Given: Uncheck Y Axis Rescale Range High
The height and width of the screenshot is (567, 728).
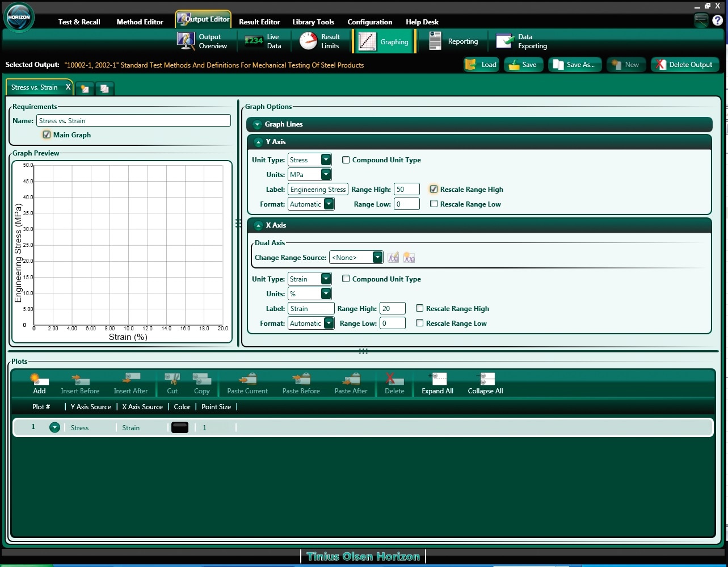Looking at the screenshot, I should pyautogui.click(x=434, y=190).
